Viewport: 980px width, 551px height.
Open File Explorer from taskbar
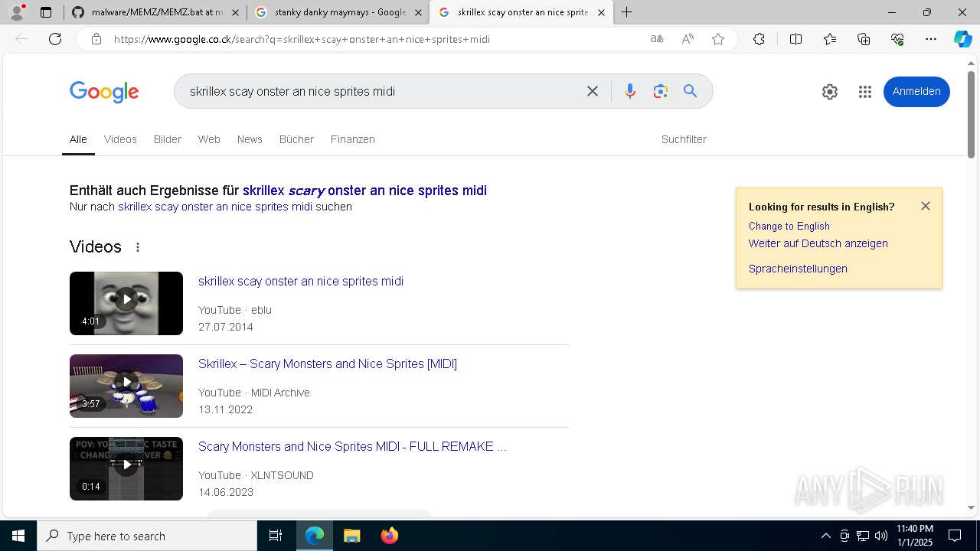[351, 536]
